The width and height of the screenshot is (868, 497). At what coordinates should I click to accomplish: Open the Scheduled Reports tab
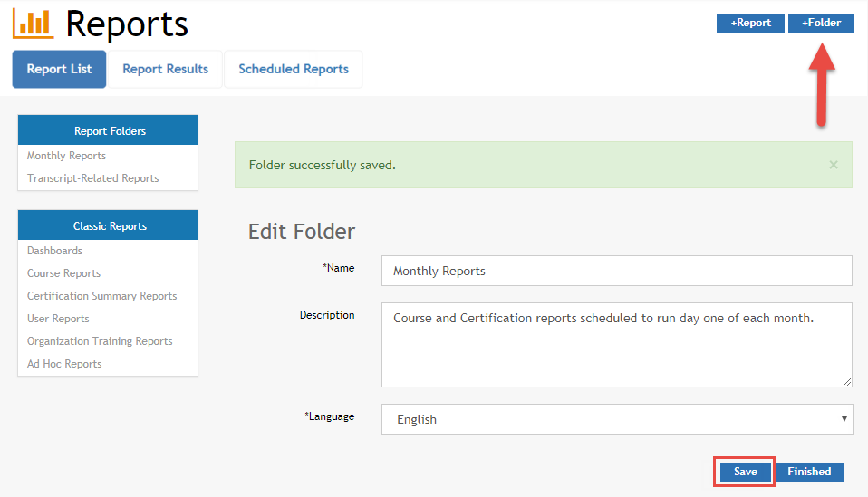click(x=294, y=69)
